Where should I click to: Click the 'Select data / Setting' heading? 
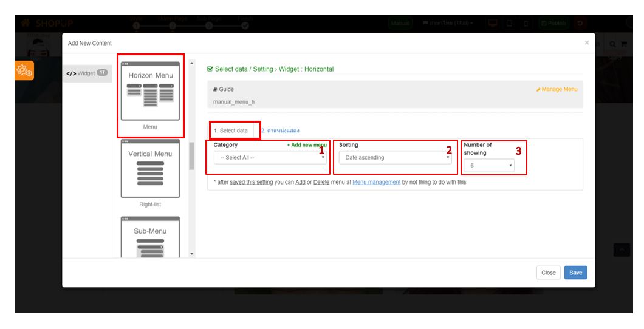[x=244, y=69]
